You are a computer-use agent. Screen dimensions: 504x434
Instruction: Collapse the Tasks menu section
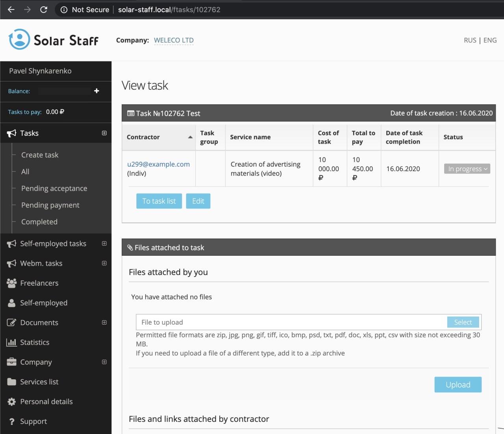pos(104,133)
